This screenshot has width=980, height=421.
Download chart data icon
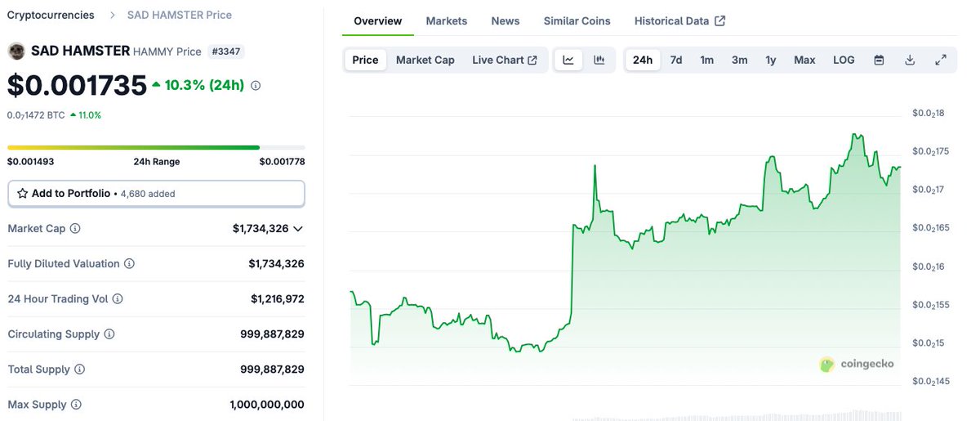[910, 60]
